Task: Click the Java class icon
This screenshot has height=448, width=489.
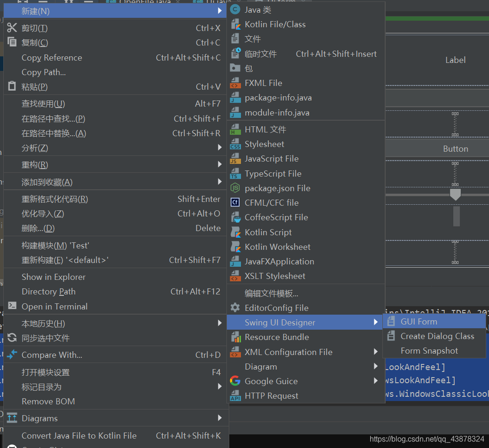Action: (235, 10)
